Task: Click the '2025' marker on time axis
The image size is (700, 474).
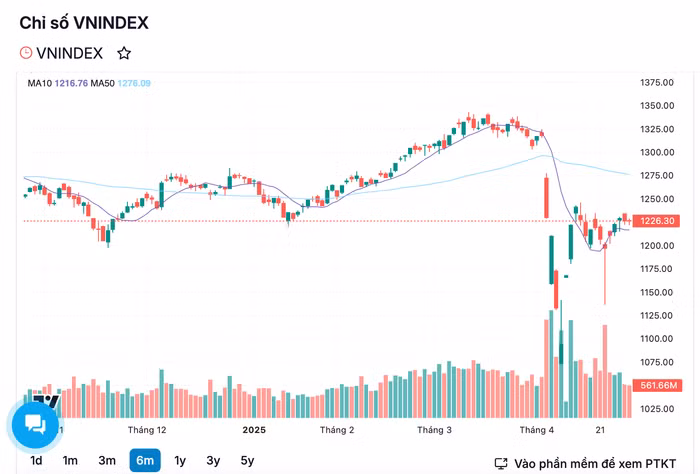Action: tap(255, 430)
